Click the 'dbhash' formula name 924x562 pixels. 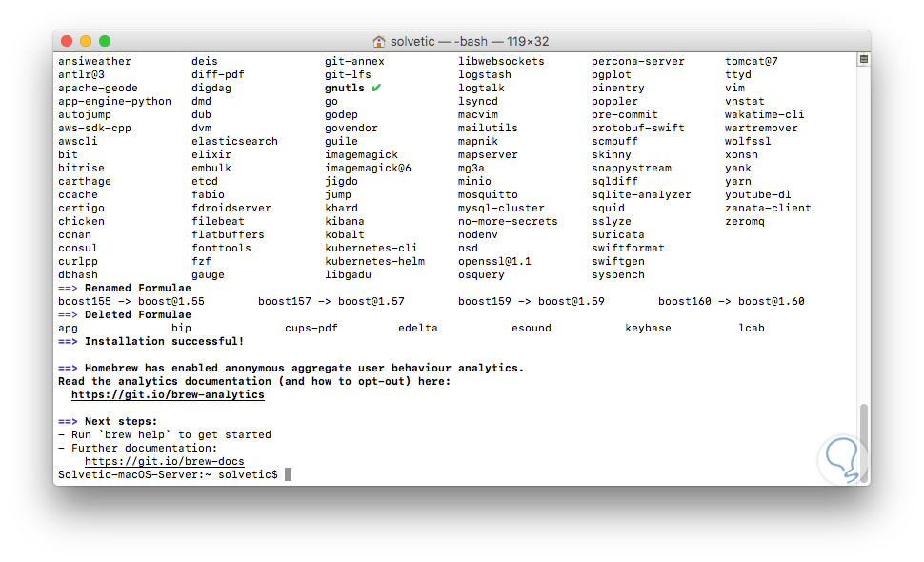click(78, 274)
